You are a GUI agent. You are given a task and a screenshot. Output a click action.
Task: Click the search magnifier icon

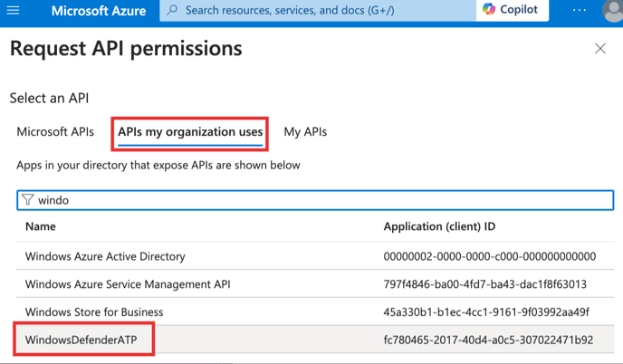tap(172, 10)
